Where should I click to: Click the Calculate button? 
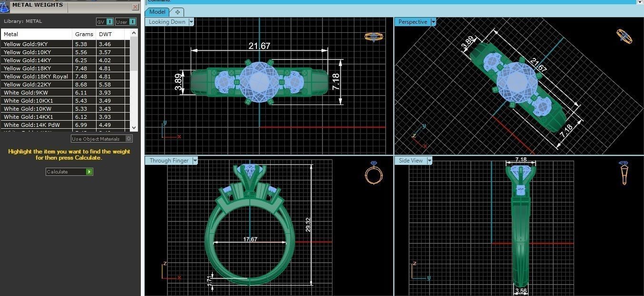69,172
